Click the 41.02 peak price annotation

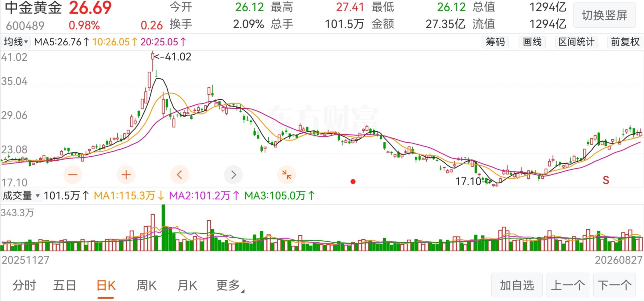[x=173, y=57]
